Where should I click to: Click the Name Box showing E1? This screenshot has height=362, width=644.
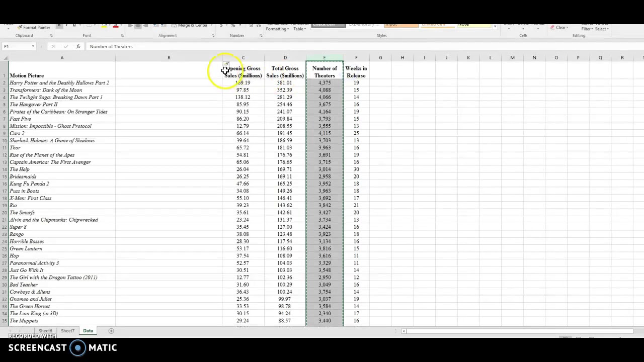[17, 46]
